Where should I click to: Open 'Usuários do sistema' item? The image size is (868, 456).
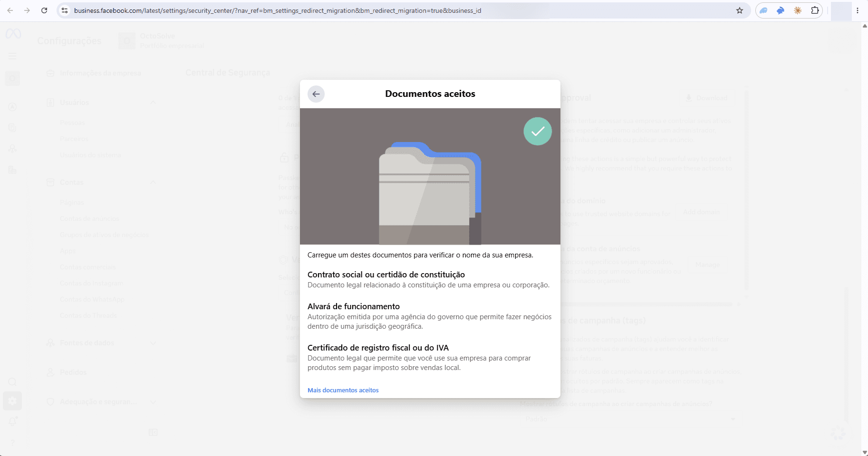(90, 155)
